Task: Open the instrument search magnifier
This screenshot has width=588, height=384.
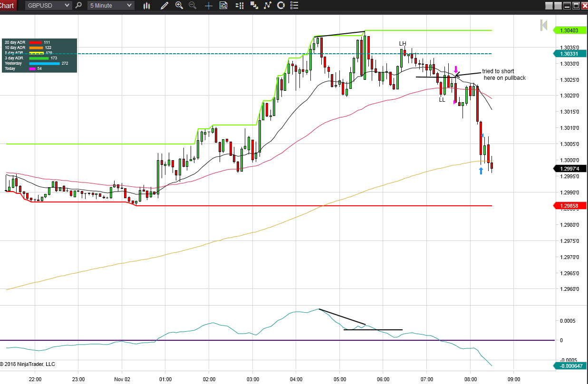Action: click(78, 6)
